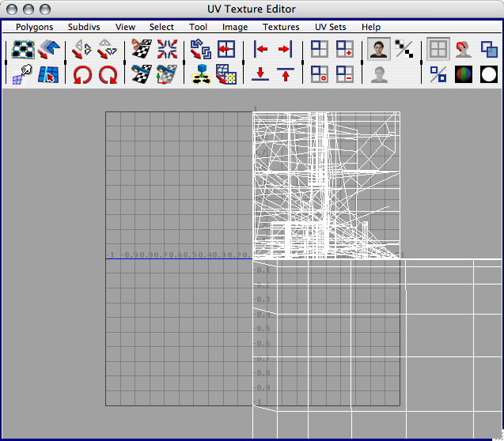The width and height of the screenshot is (504, 441).
Task: Toggle the view grid display button
Action: tap(438, 49)
